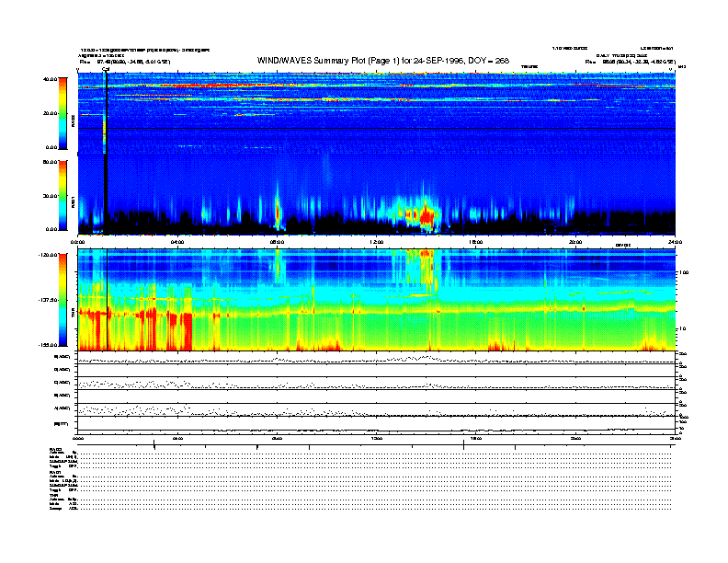
Task: Click the 100 tick label right of TNR
Action: click(684, 272)
